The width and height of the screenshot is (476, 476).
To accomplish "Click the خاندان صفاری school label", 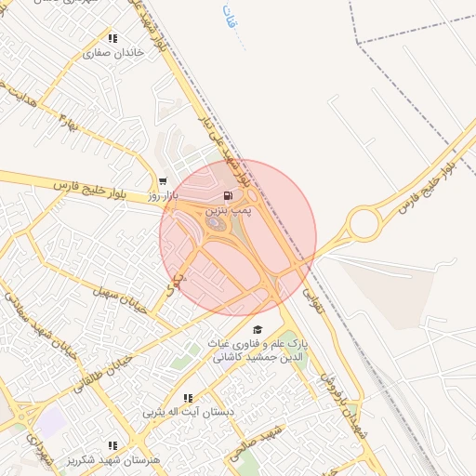I will pyautogui.click(x=113, y=53).
